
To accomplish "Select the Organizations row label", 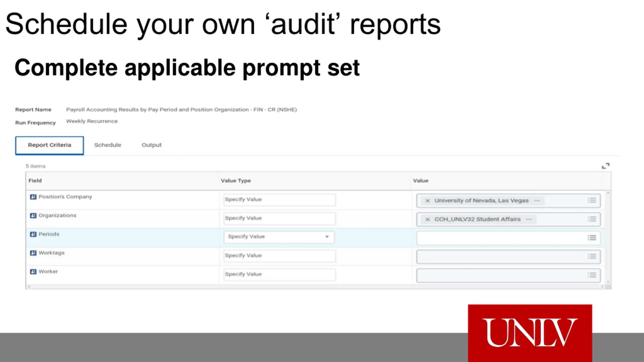I will coord(57,215).
